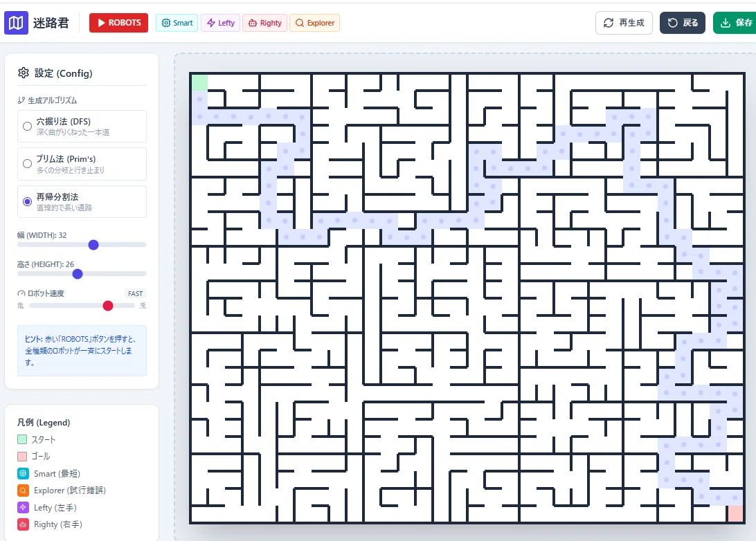Select 穴掘り法 (DFS) algorithm
The width and height of the screenshot is (756, 541).
(x=82, y=126)
